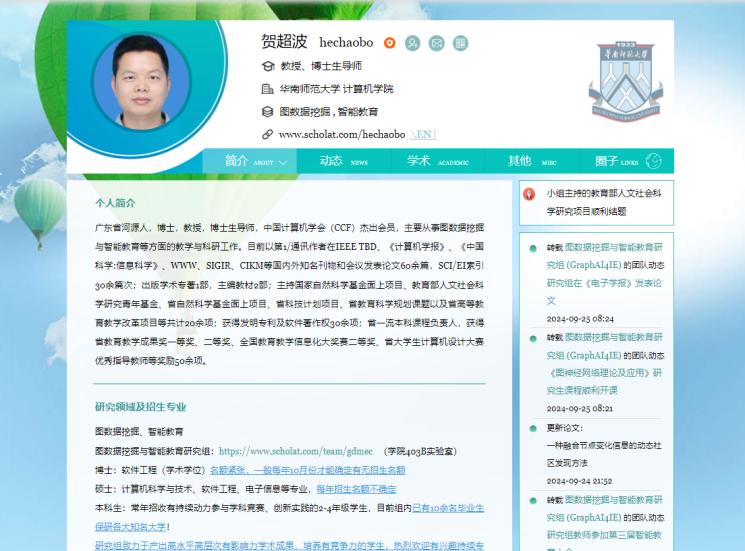Image resolution: width=745 pixels, height=551 pixels.
Task: Select the 简介 ABOUT tab
Action: 250,161
